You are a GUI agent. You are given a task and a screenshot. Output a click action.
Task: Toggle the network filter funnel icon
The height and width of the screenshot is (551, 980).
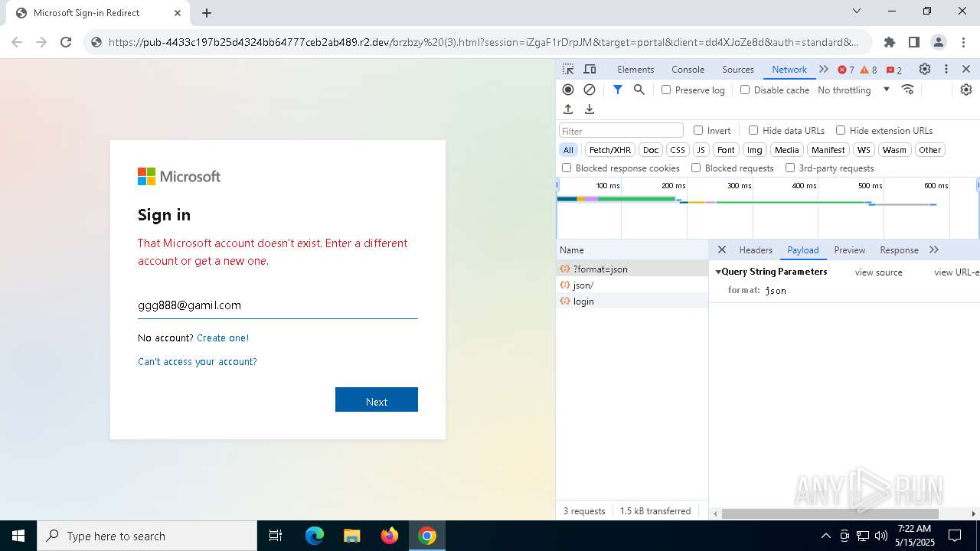click(x=618, y=90)
